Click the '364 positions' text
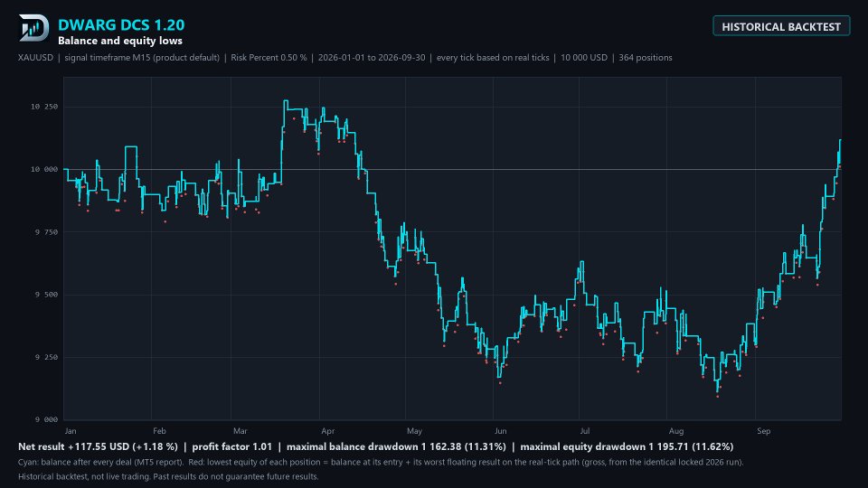Viewport: 868px width, 488px height. (x=646, y=58)
